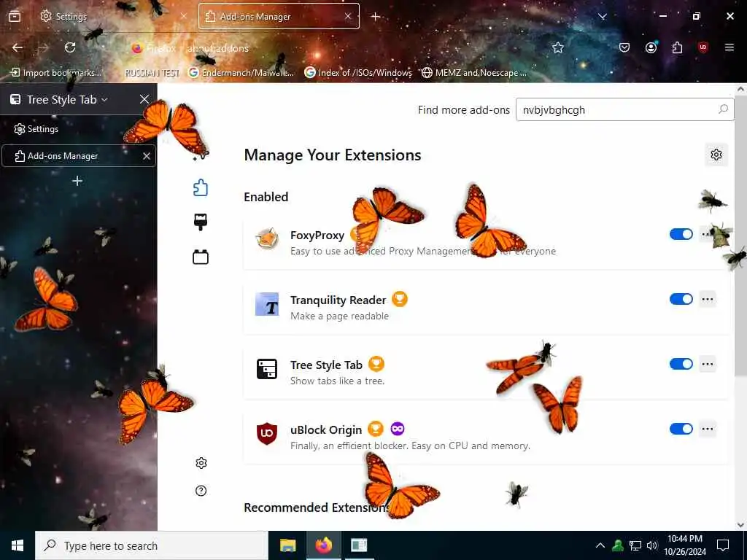Open Add-ons Support help icon
747x560 pixels.
coord(201,491)
